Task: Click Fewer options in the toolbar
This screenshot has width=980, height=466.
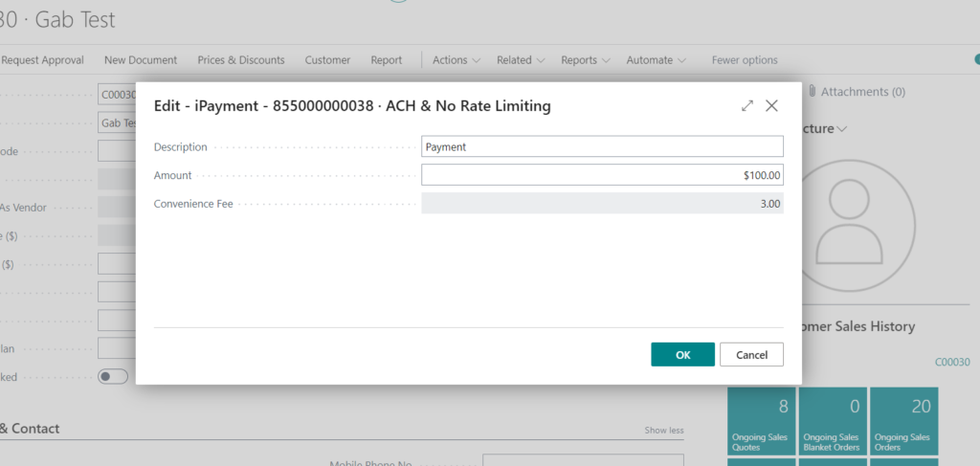Action: [745, 60]
